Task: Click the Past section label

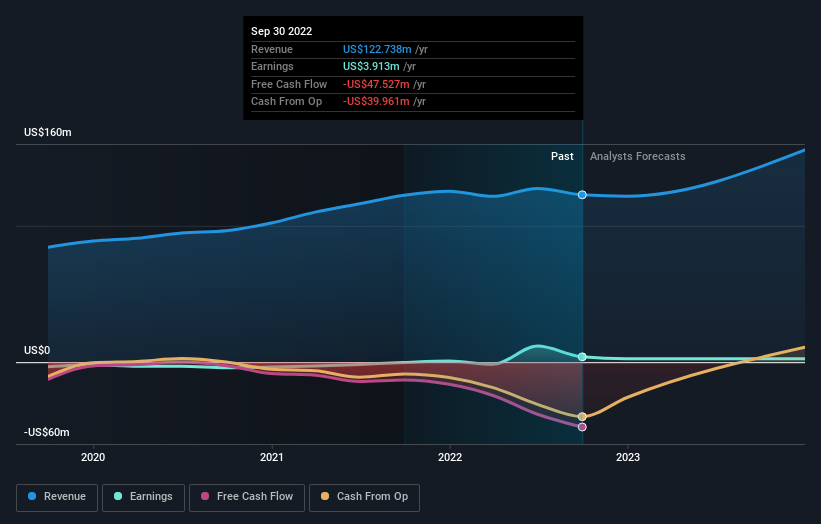Action: (x=562, y=156)
